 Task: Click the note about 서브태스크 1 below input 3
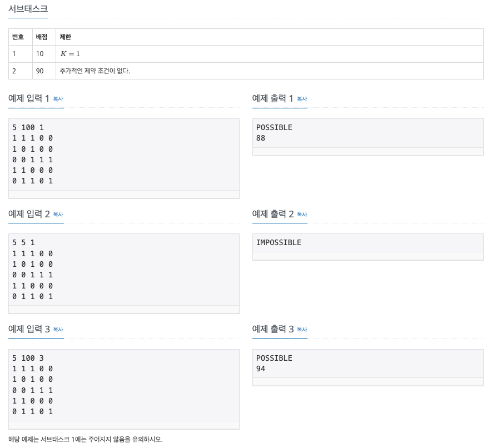[86, 440]
